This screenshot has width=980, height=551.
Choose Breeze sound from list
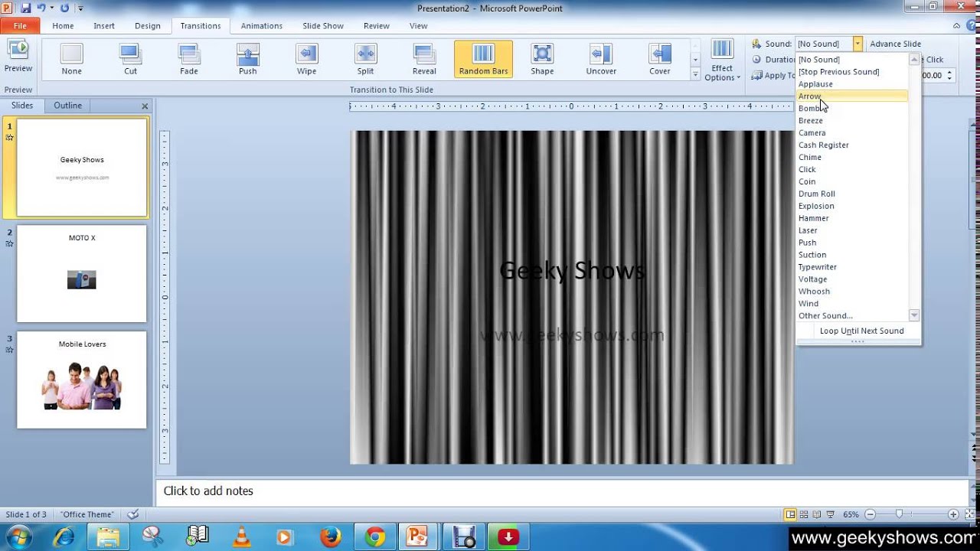[852, 121]
